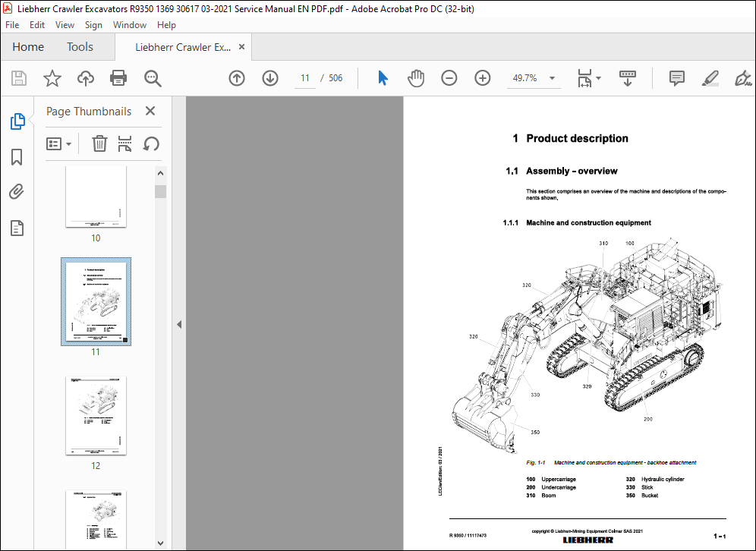Viewport: 756px width, 551px height.
Task: Rotate the selected page
Action: (151, 143)
